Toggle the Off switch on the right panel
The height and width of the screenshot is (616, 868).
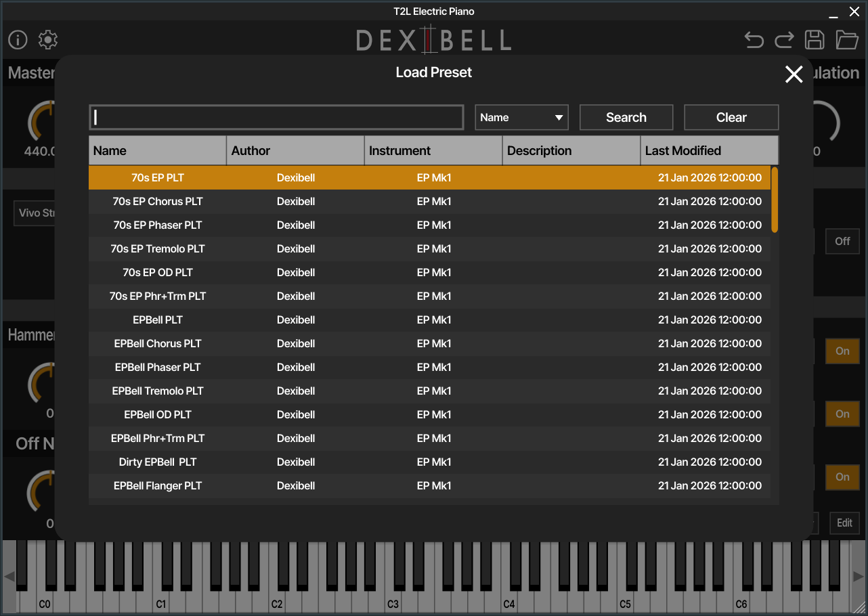(842, 242)
